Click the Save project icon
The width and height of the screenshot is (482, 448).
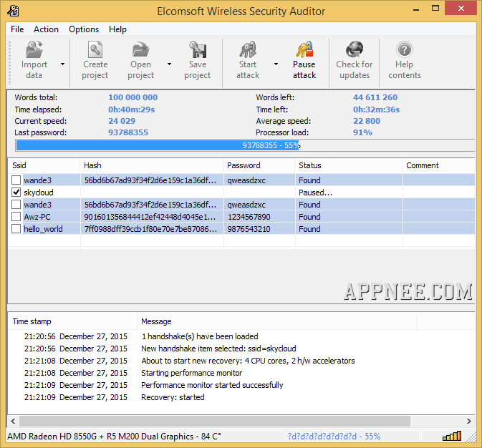pos(198,50)
